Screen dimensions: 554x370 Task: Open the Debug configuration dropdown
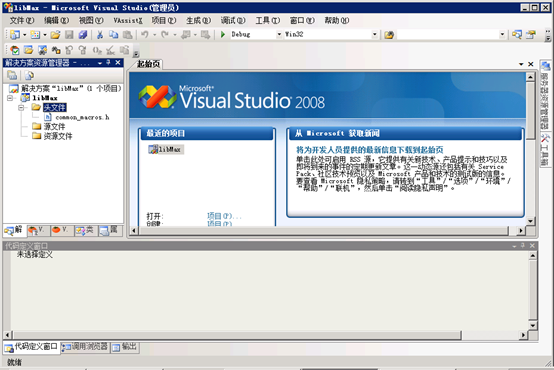[x=279, y=34]
